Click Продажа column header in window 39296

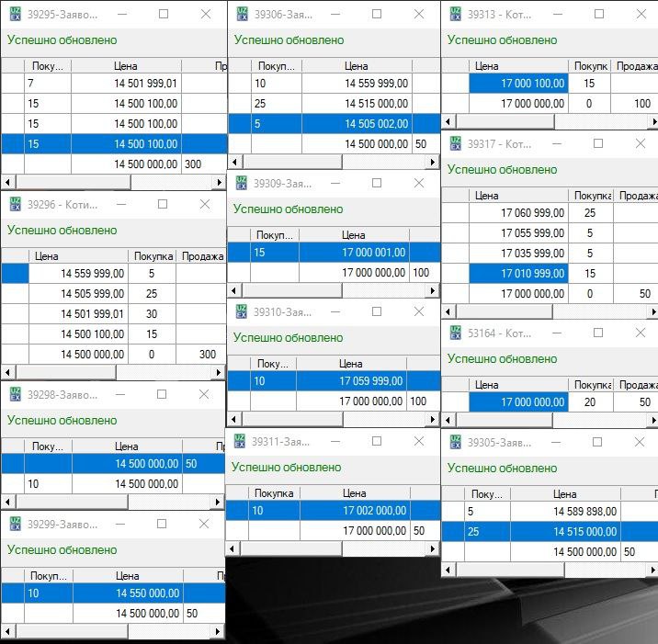(x=202, y=256)
